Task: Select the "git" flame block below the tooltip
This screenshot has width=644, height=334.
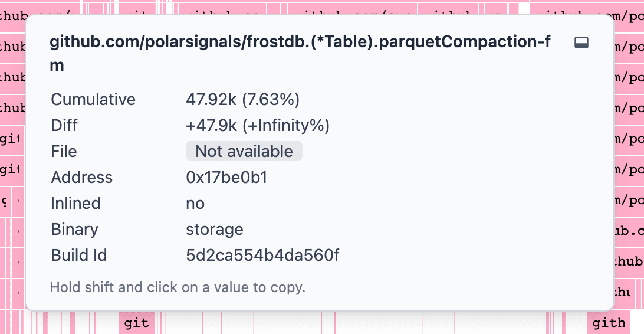Action: (x=136, y=323)
